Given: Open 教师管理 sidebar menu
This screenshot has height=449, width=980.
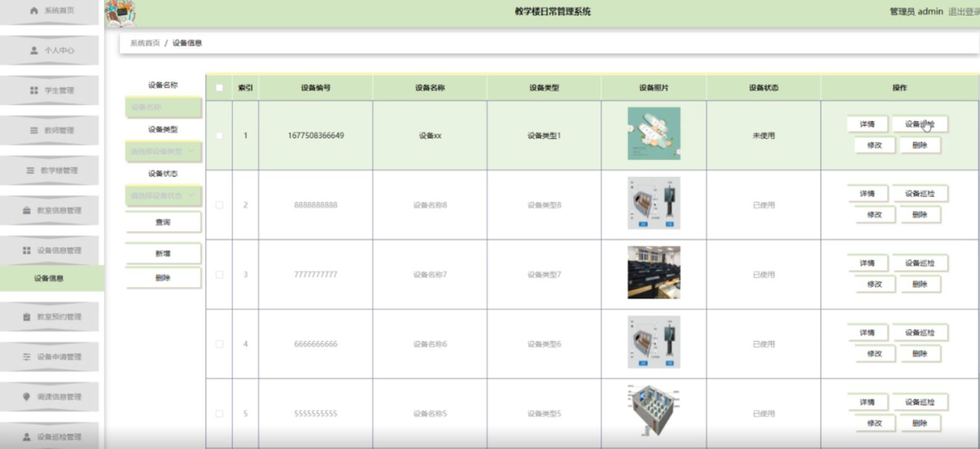Looking at the screenshot, I should click(x=49, y=131).
